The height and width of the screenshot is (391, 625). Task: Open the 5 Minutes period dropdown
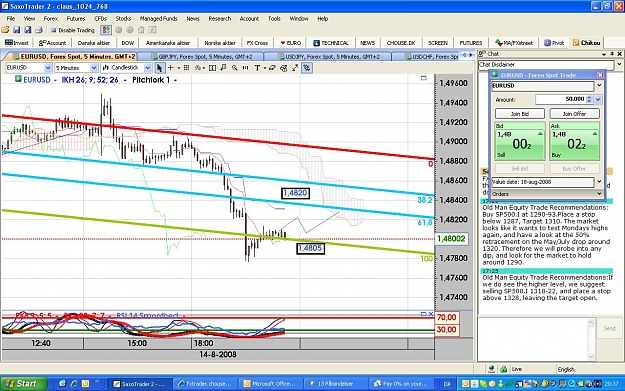94,68
